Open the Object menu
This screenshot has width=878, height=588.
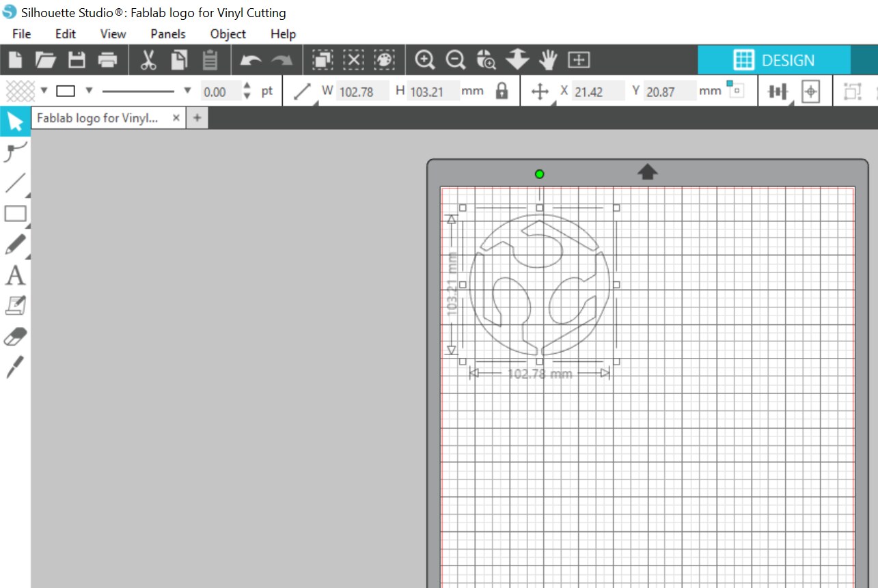(228, 33)
